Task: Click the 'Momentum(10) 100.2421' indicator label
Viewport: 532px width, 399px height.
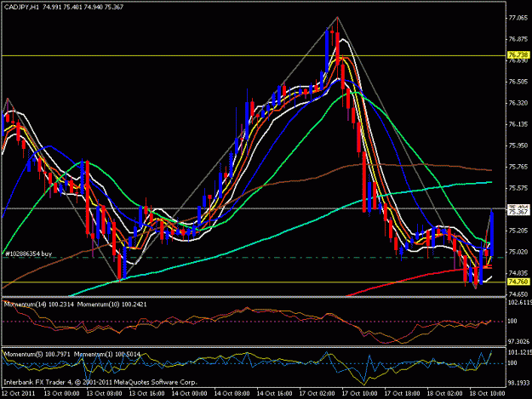Action: pos(112,305)
